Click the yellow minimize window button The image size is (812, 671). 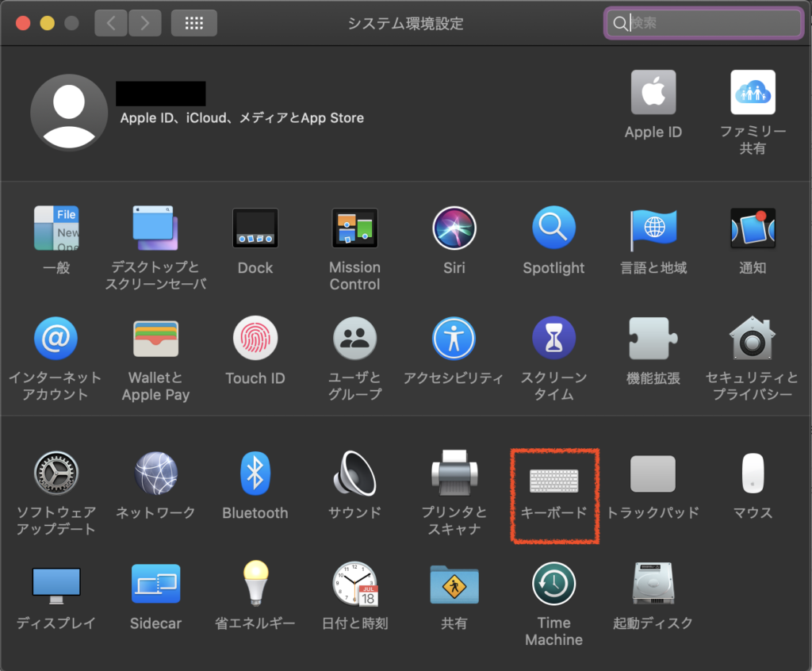coord(47,23)
